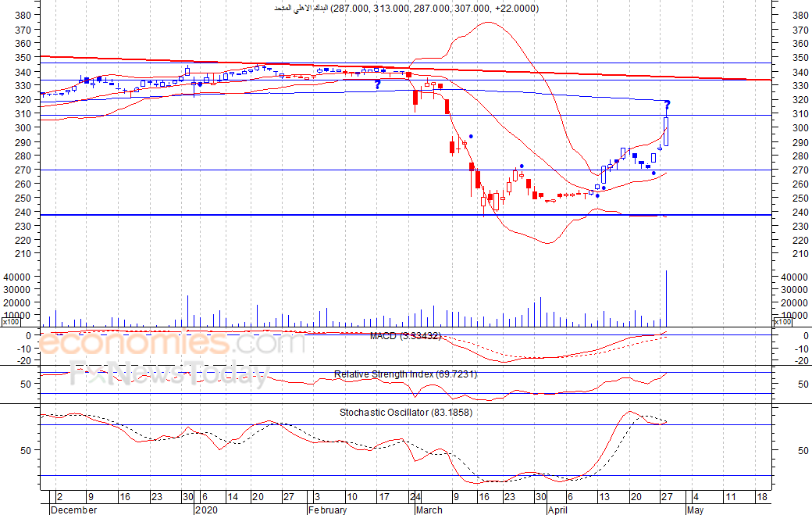Select the date label 13 in April
Image resolution: width=812 pixels, height=515 pixels.
point(604,497)
